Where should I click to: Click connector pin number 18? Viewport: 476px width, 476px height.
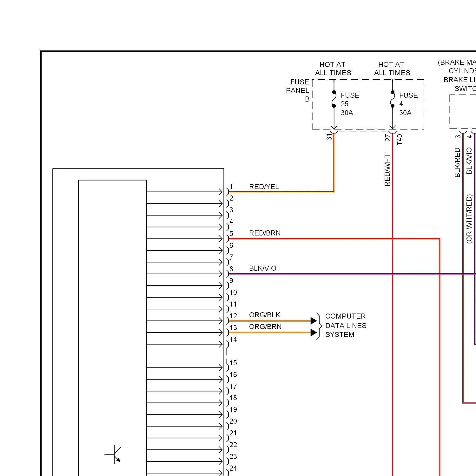[233, 398]
